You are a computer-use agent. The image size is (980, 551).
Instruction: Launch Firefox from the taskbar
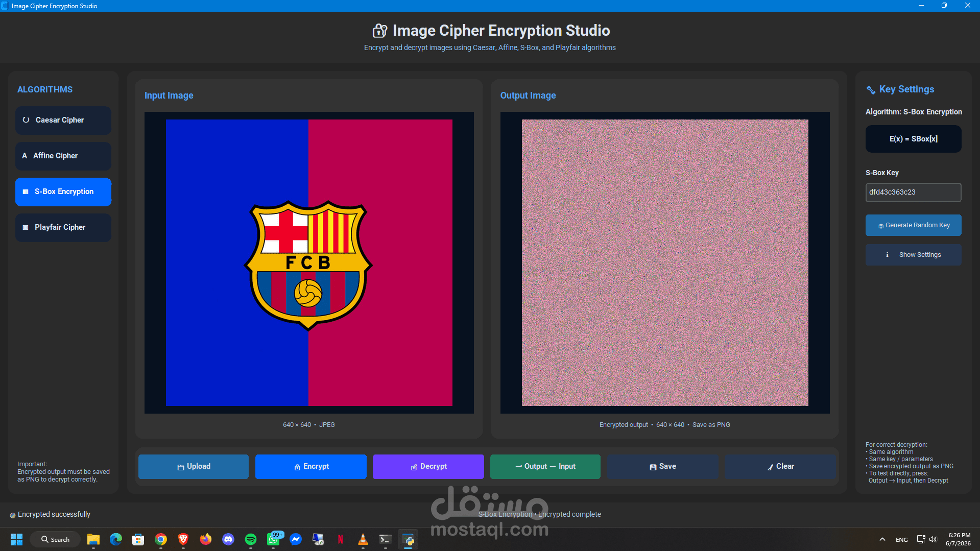(x=206, y=539)
